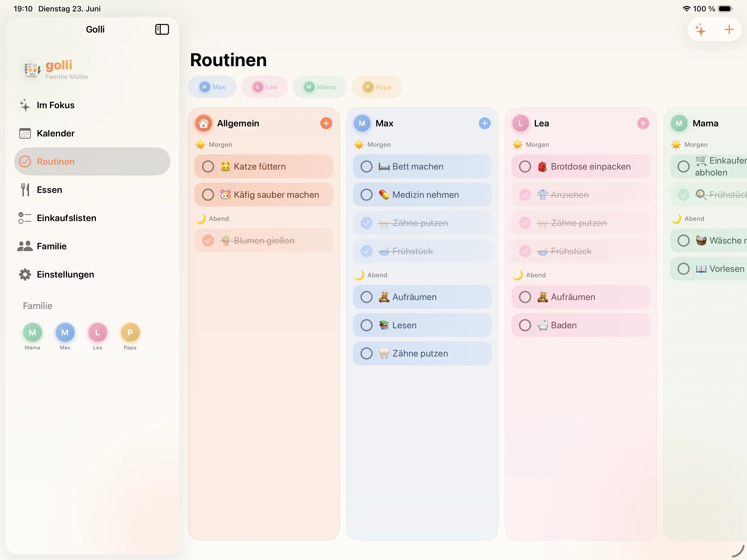Select Papa avatar in sidebar Familie
Viewport: 747px width, 560px height.
(x=130, y=332)
